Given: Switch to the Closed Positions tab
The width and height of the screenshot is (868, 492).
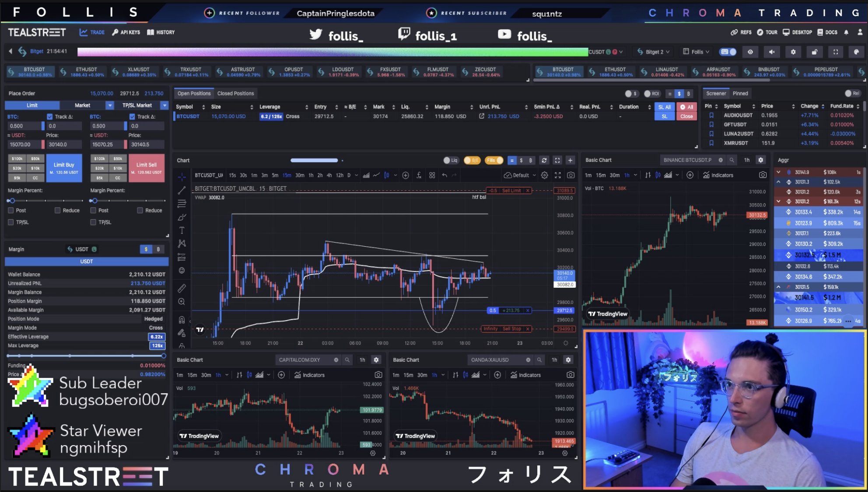Looking at the screenshot, I should point(235,93).
